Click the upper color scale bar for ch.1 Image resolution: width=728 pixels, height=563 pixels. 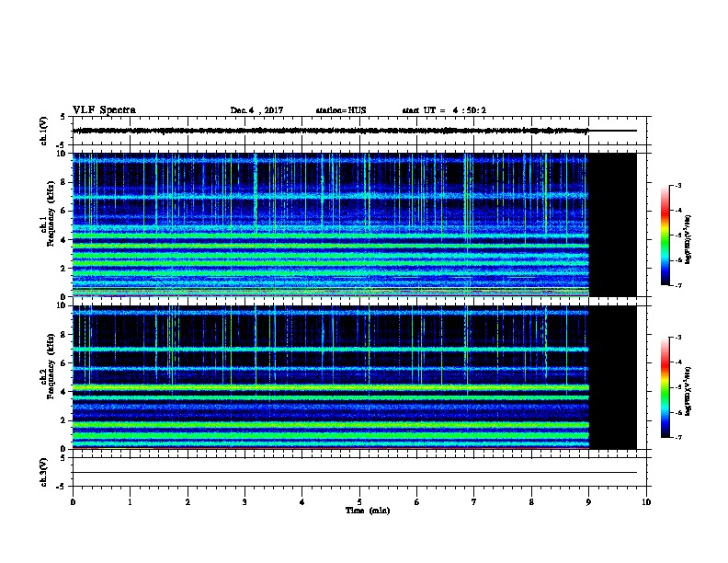pyautogui.click(x=665, y=236)
